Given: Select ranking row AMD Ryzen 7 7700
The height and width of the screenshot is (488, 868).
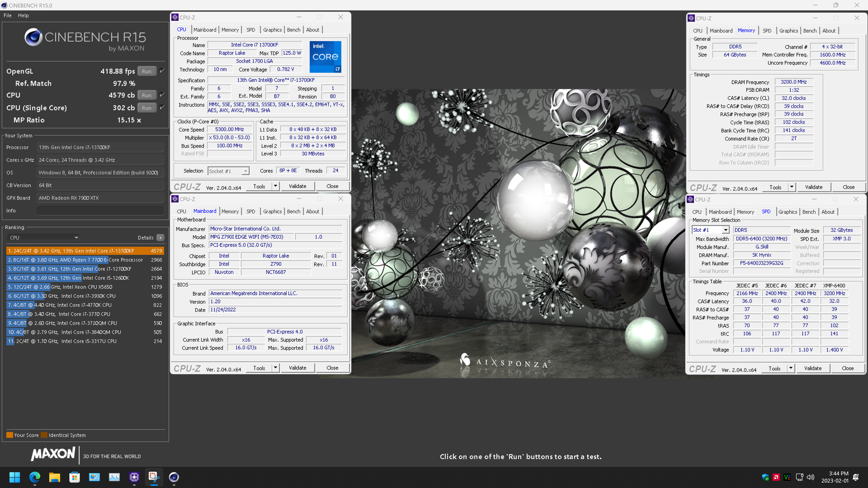Looking at the screenshot, I should 85,260.
